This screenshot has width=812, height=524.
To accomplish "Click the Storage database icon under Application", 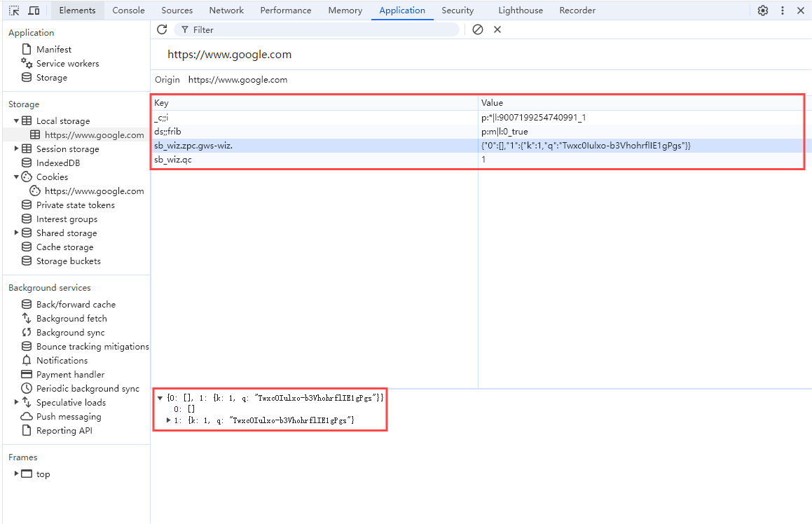I will [x=27, y=77].
